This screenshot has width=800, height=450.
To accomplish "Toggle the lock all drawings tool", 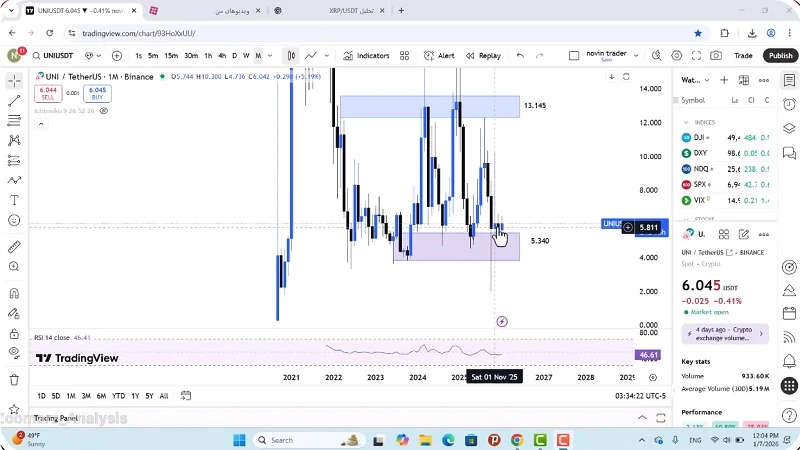I will (14, 334).
